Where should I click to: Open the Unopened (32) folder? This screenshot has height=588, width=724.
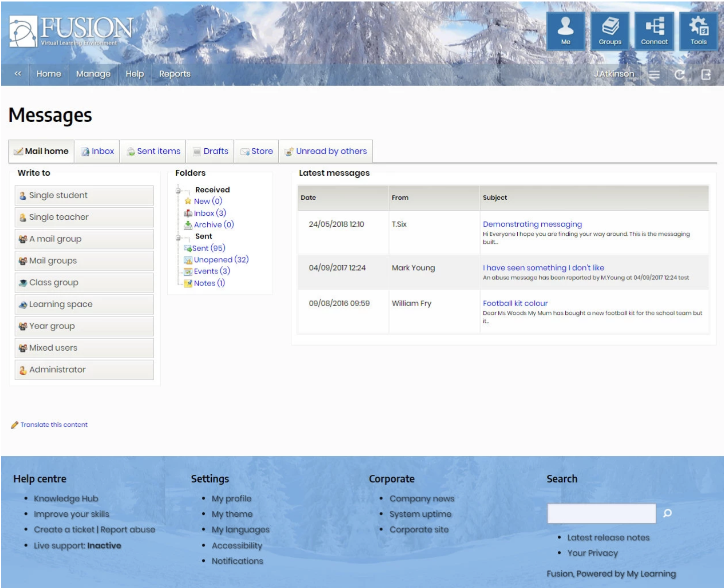pos(221,259)
